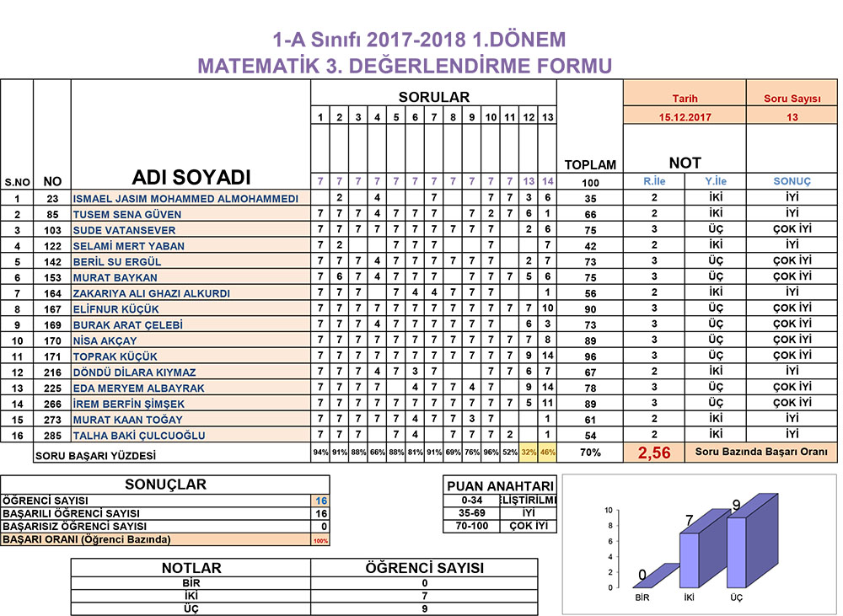This screenshot has height=616, width=843.
Task: Select the yellow 32% success cell
Action: [529, 453]
